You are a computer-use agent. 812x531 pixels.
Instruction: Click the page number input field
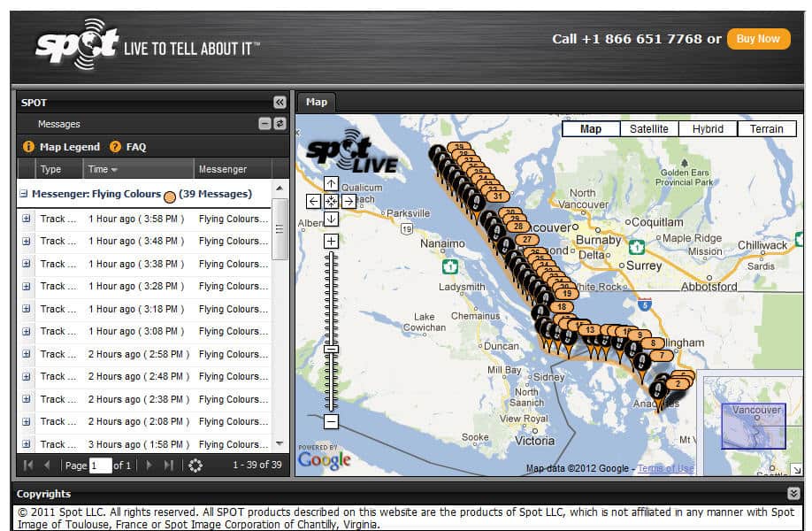pyautogui.click(x=101, y=466)
